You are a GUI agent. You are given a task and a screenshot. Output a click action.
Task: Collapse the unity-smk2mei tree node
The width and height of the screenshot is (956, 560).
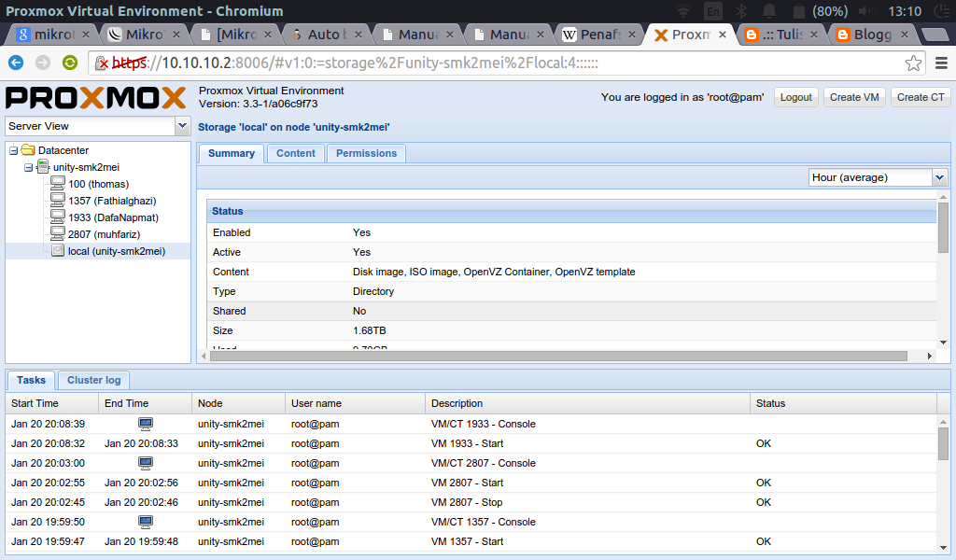tap(28, 167)
